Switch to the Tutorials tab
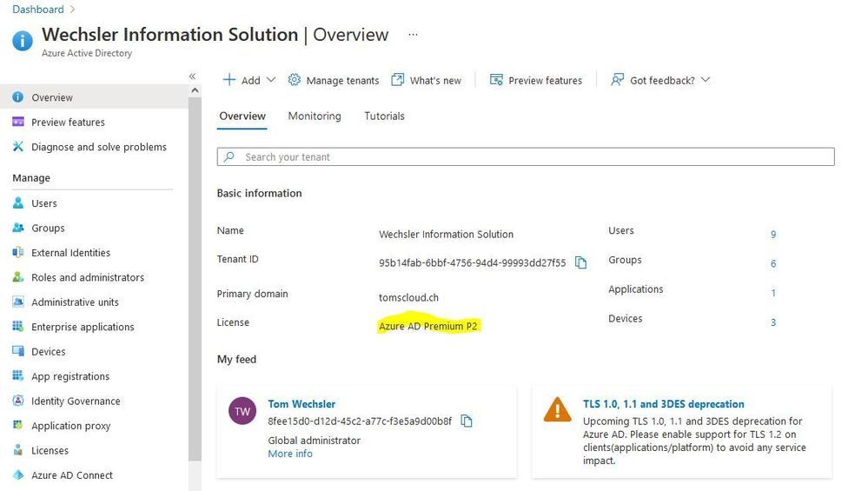Image resolution: width=868 pixels, height=491 pixels. [x=384, y=116]
